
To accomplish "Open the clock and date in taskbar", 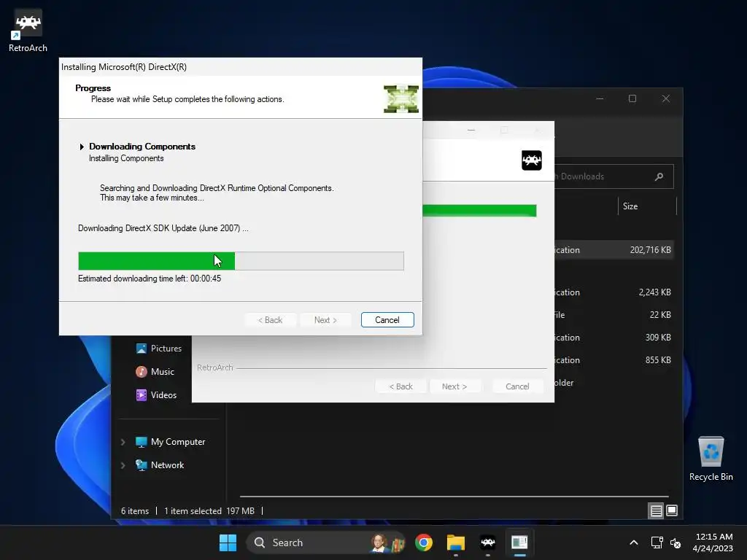I will click(x=713, y=542).
